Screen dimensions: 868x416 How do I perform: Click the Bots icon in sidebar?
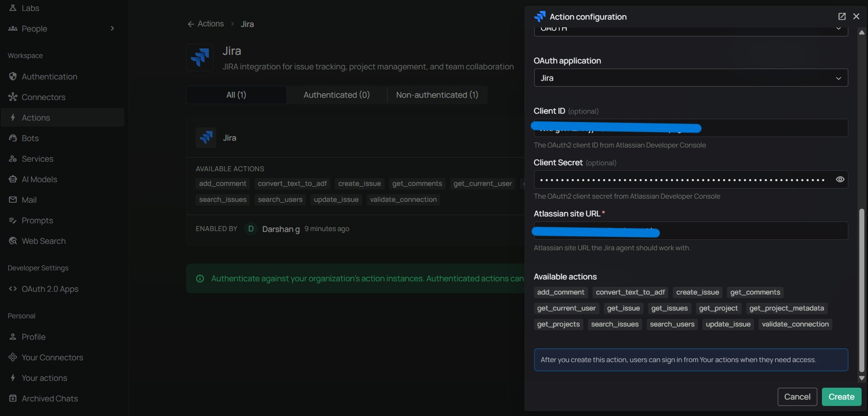[x=13, y=138]
